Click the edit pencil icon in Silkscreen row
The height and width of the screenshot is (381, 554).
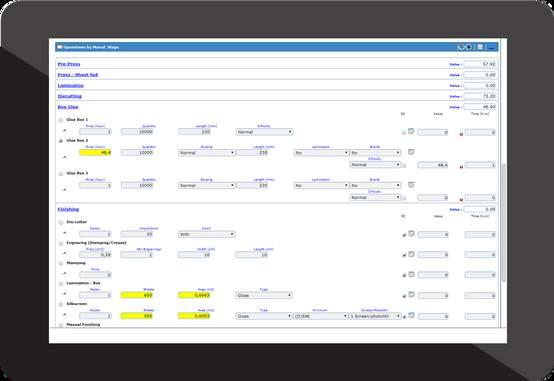tap(404, 316)
